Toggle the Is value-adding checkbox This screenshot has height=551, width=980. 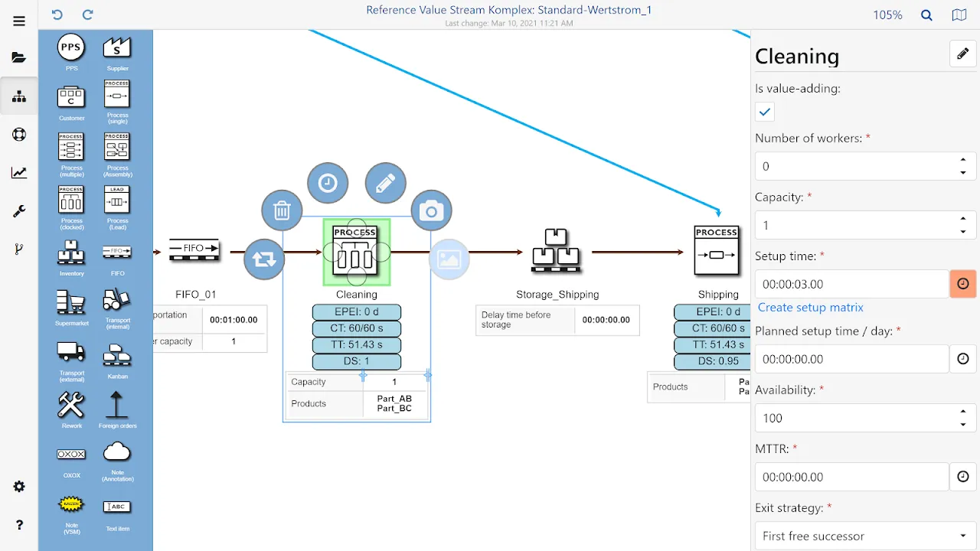click(x=765, y=112)
